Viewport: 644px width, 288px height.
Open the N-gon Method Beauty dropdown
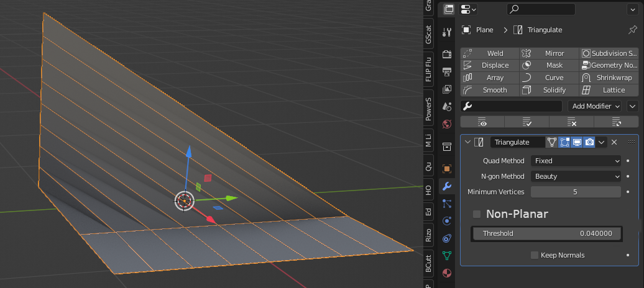pyautogui.click(x=576, y=176)
